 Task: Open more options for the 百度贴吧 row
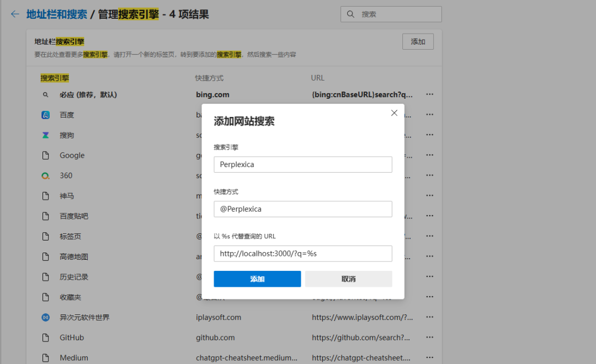(x=429, y=216)
